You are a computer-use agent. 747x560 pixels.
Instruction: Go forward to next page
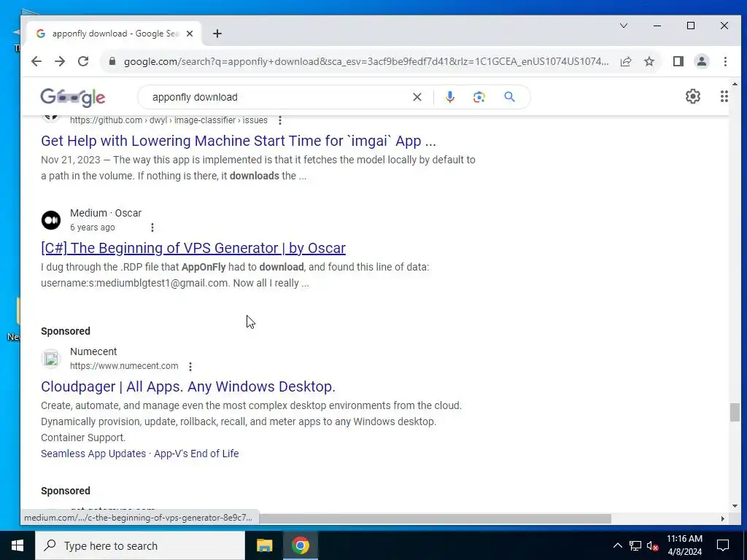(60, 61)
